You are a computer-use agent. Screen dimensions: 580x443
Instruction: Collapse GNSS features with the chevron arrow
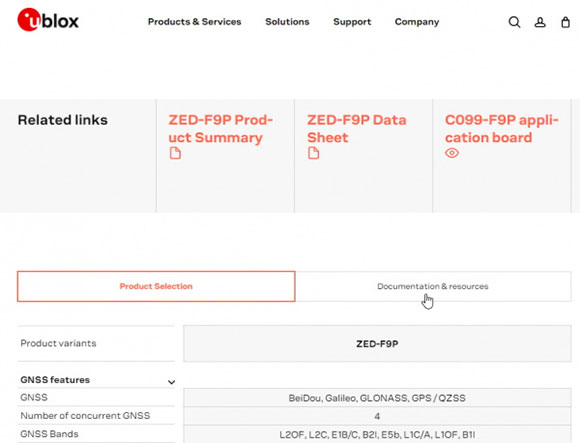coord(171,382)
